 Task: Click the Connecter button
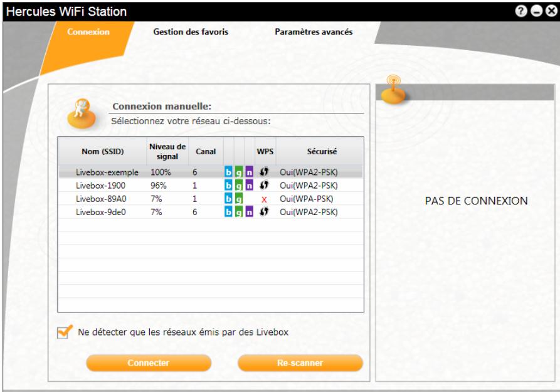coord(149,363)
